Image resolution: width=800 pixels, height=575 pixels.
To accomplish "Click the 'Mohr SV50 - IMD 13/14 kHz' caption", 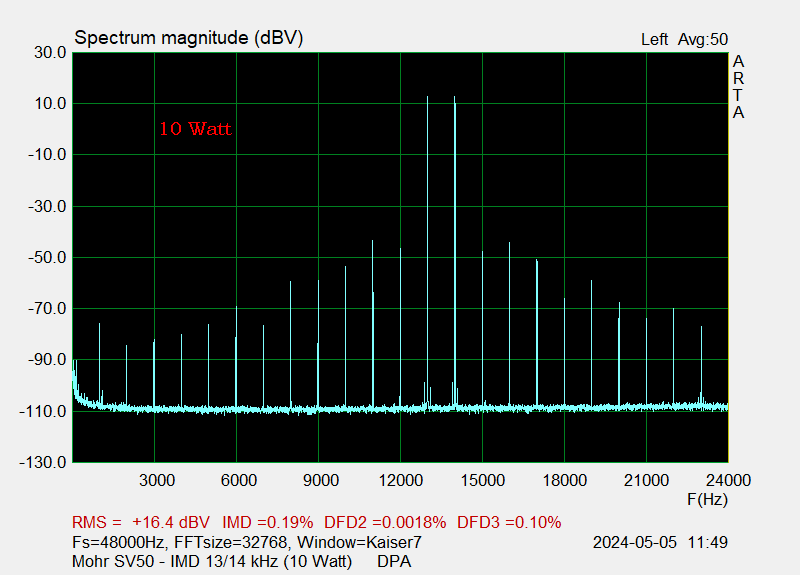I will point(175,561).
